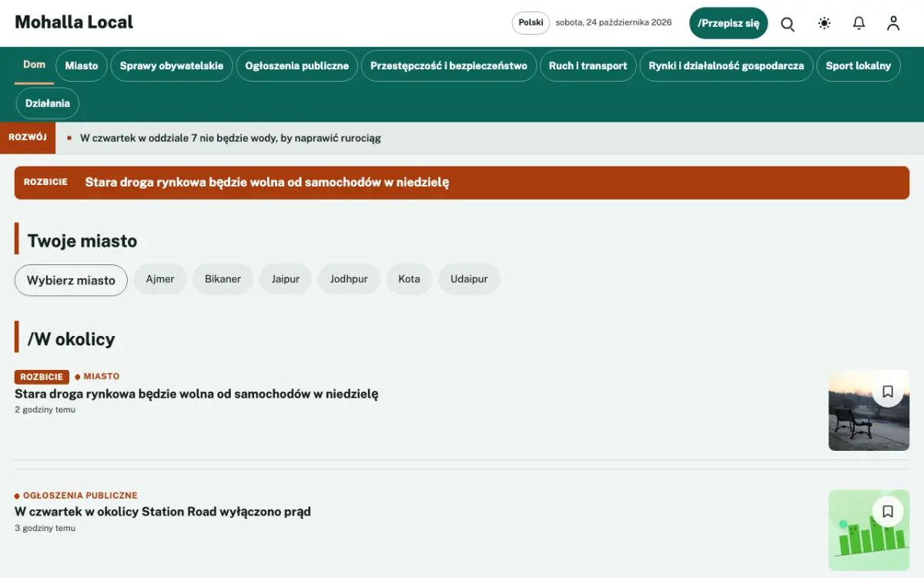Open the park bench article thumbnail
The width and height of the screenshot is (924, 578).
pos(869,411)
